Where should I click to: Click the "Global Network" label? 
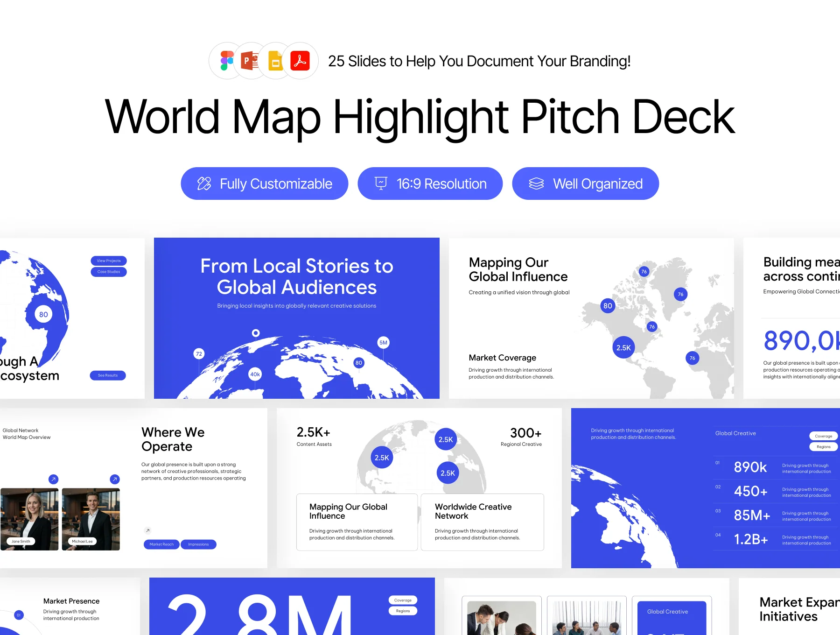tap(21, 430)
